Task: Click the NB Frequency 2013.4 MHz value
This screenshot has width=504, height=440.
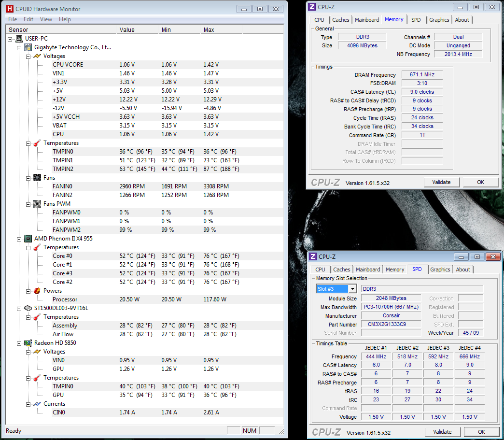Action: tap(458, 55)
